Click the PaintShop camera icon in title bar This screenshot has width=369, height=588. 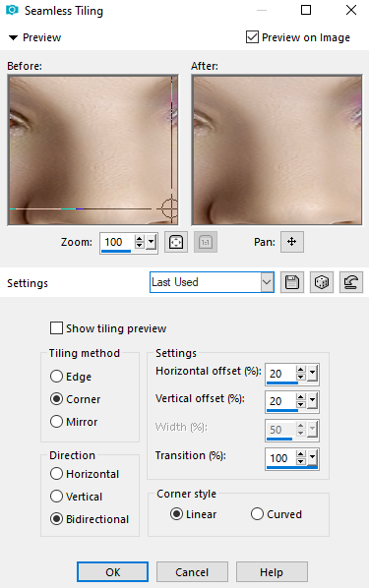tap(12, 10)
